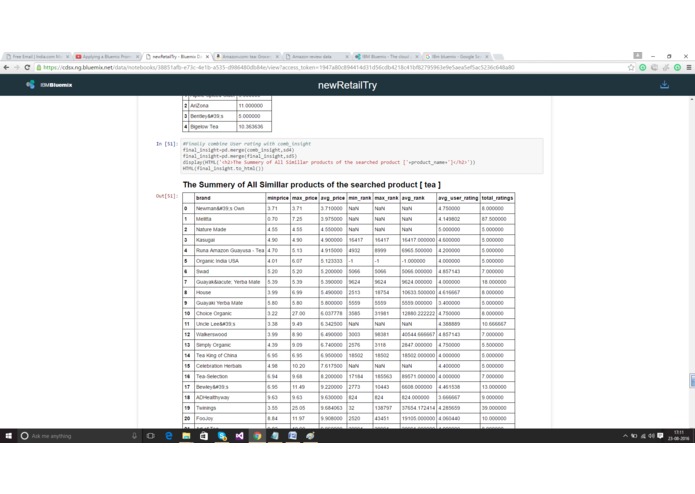Click the Walkerswood brand cell

(x=230, y=335)
